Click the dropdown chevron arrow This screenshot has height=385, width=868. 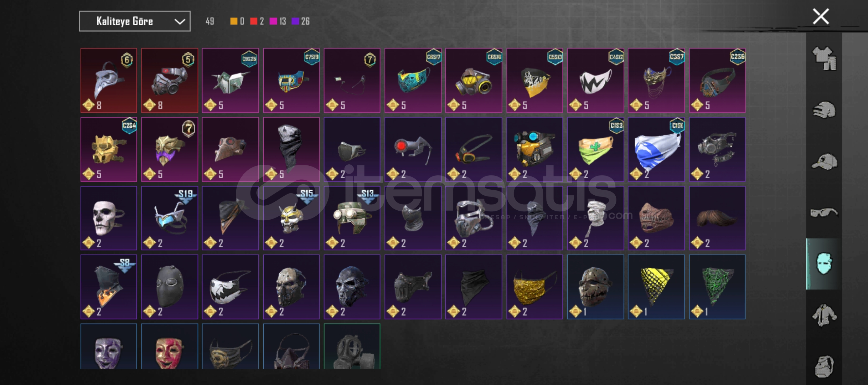coord(180,22)
